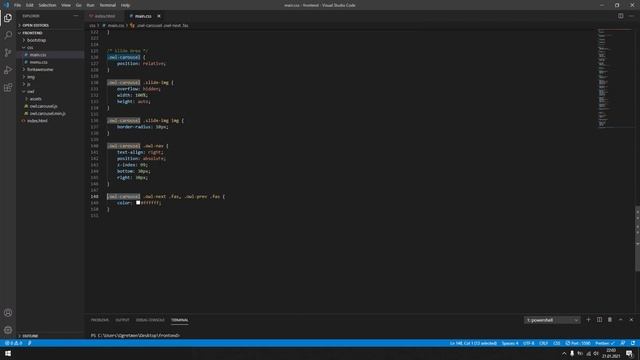Click the CRLF line ending indicator

(x=543, y=343)
